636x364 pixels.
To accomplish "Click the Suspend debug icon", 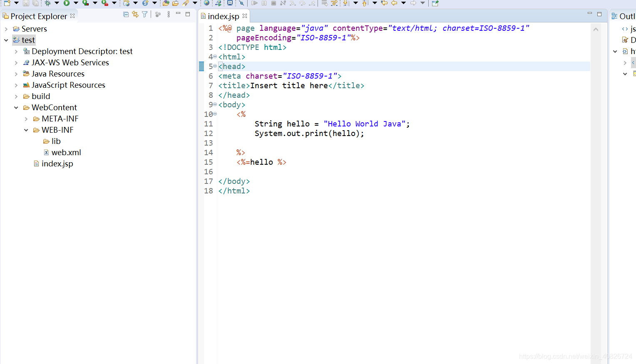I will coord(264,3).
